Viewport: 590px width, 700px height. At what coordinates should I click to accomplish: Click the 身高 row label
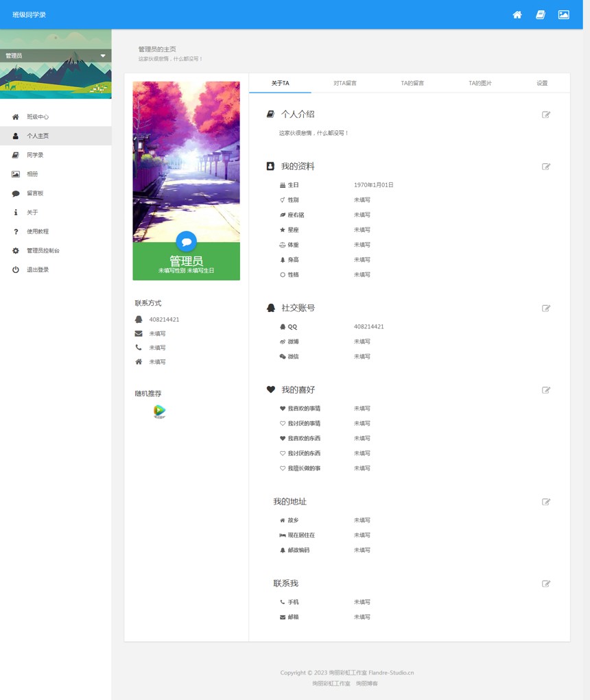[x=293, y=260]
